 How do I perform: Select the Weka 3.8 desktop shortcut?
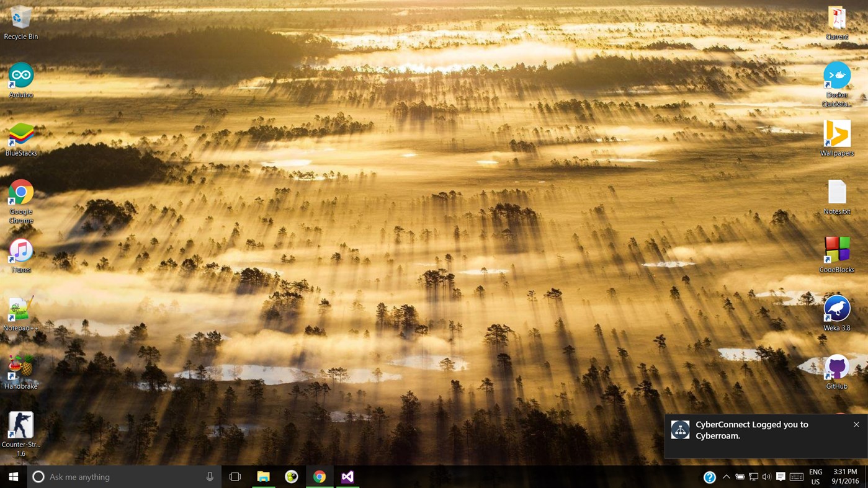[x=837, y=314]
